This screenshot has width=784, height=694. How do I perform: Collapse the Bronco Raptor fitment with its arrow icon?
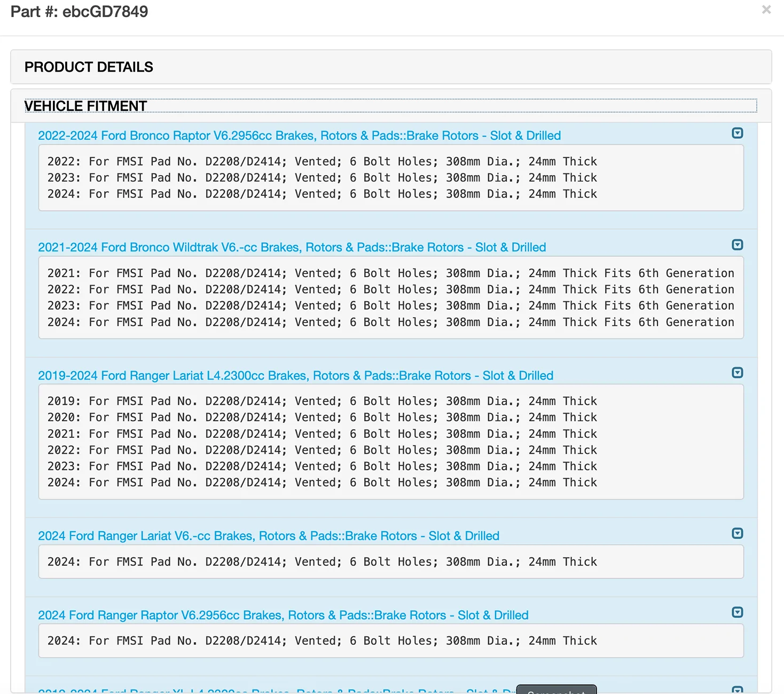point(738,133)
